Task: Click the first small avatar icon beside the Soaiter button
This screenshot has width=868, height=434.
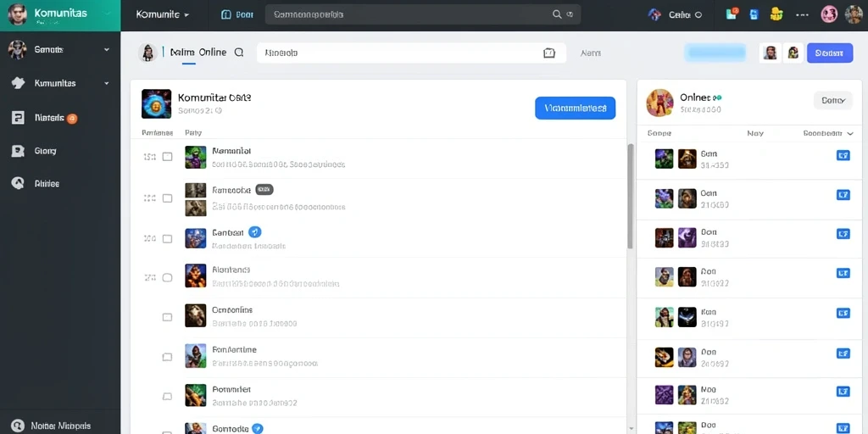Action: coord(770,53)
